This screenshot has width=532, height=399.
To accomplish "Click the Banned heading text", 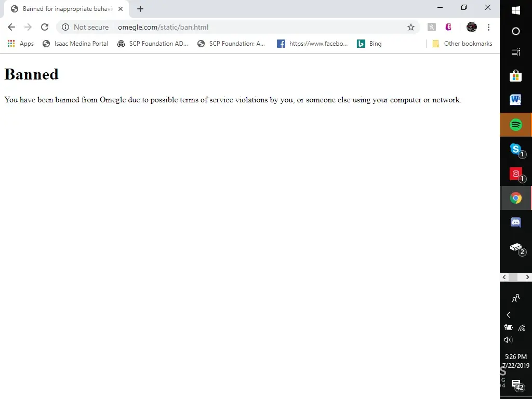I will pos(31,74).
